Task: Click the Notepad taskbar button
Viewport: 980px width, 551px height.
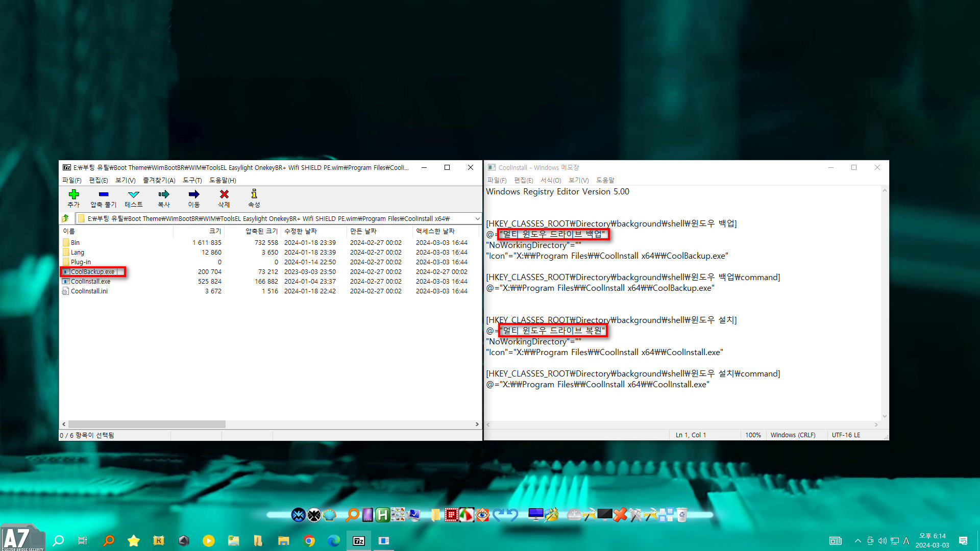Action: point(384,540)
